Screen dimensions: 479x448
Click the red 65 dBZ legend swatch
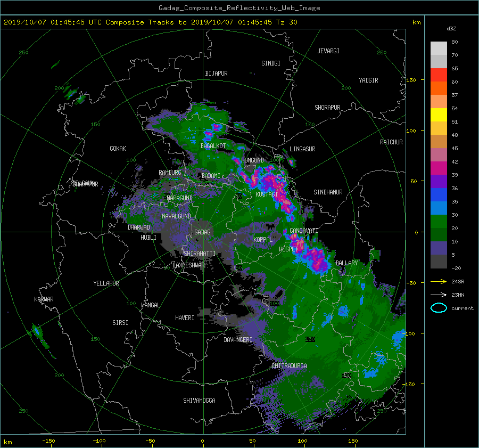[439, 75]
